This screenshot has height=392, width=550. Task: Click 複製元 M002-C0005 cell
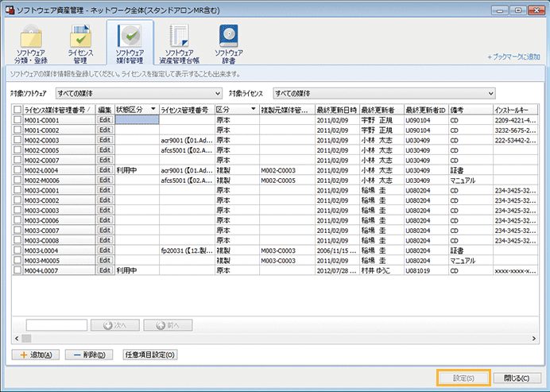[x=287, y=180]
